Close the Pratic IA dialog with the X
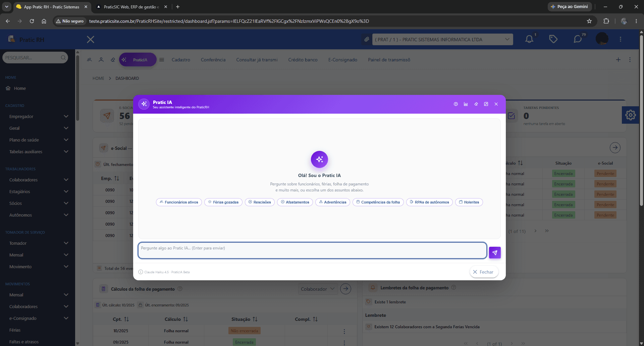 pos(496,104)
